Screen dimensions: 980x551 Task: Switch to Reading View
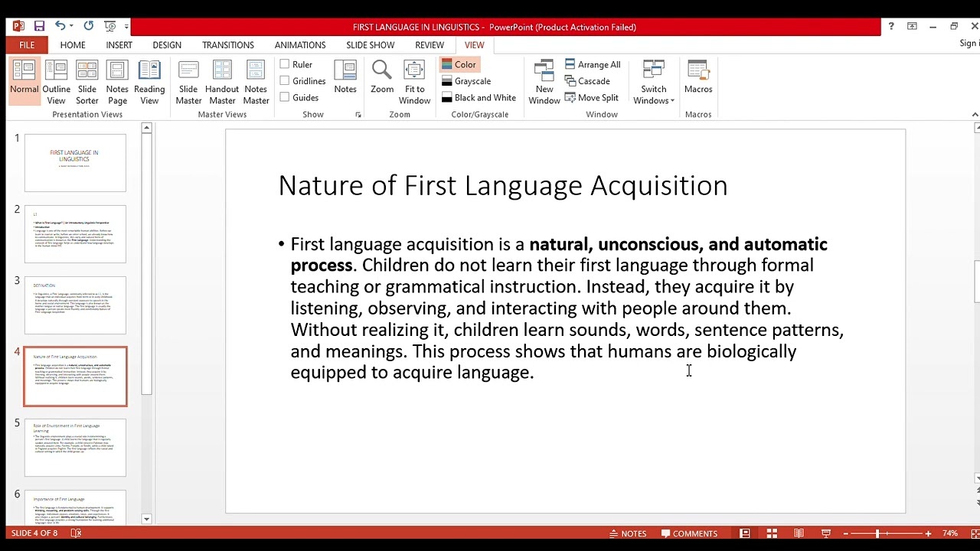(x=149, y=82)
